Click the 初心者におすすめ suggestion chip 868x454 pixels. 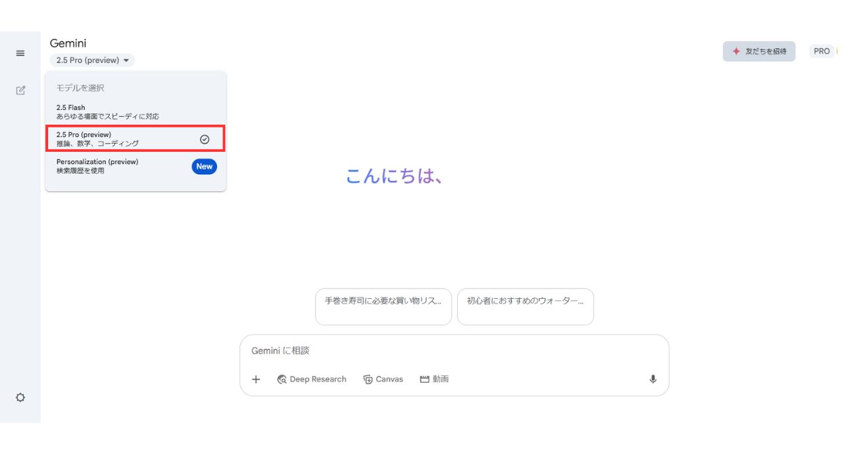(526, 307)
